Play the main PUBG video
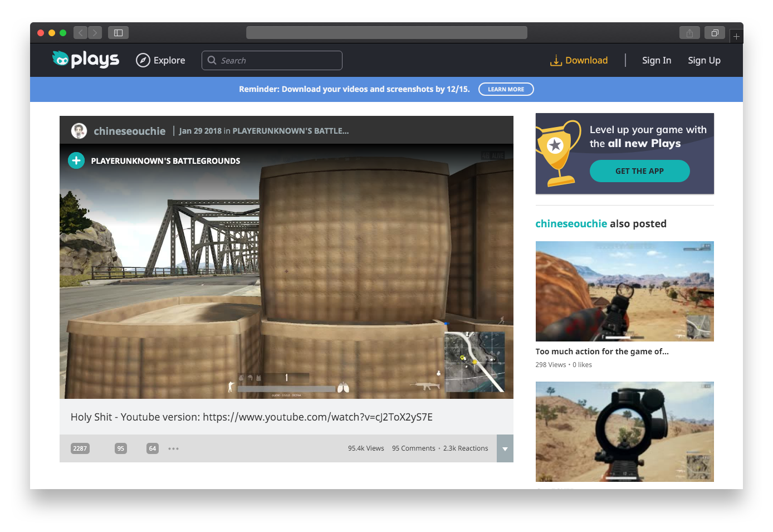Viewport: 773px width, 532px height. 286,271
